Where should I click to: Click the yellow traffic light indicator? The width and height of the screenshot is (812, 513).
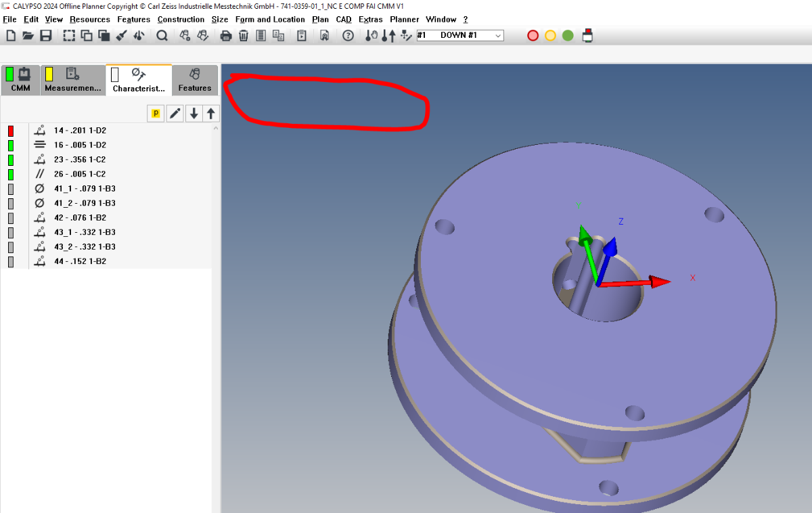tap(550, 36)
